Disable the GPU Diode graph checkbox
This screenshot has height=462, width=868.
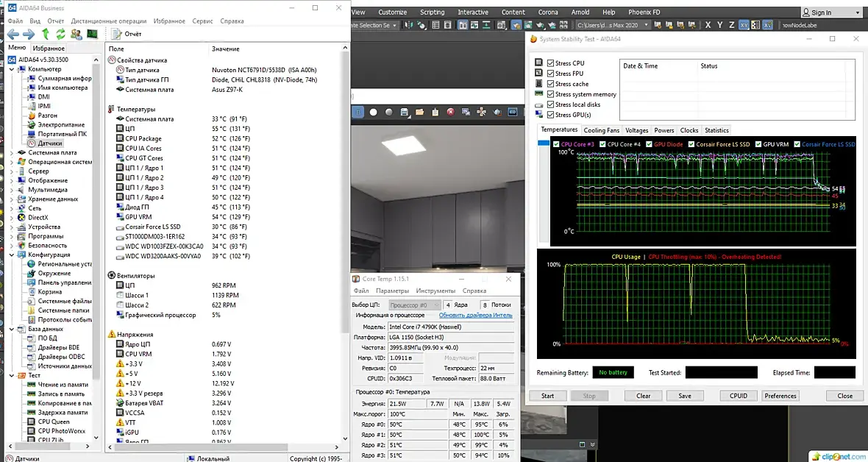[x=649, y=144]
